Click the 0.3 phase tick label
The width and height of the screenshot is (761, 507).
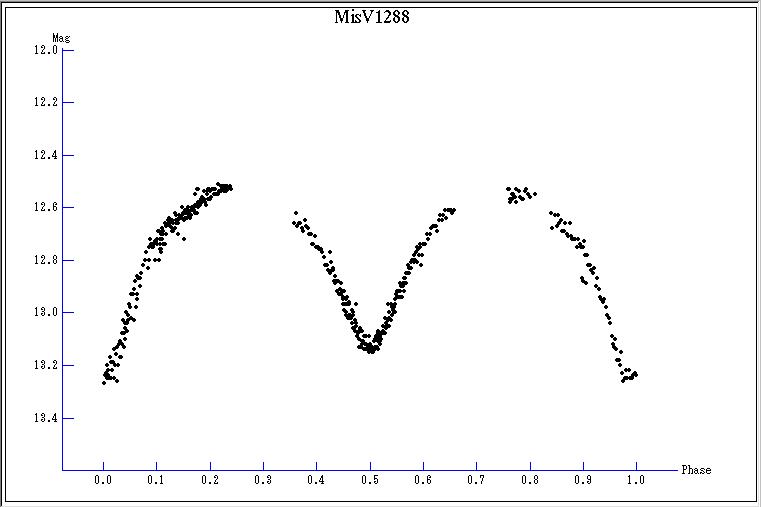pos(263,480)
